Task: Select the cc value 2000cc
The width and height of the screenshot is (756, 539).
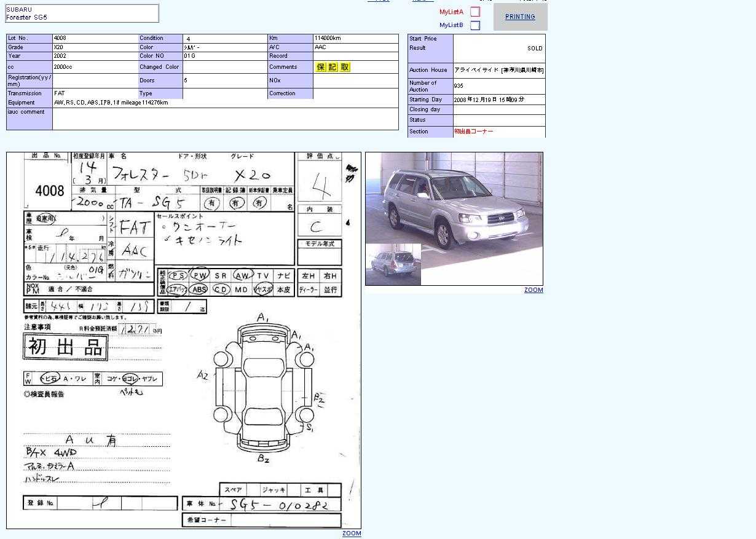Action: (63, 67)
